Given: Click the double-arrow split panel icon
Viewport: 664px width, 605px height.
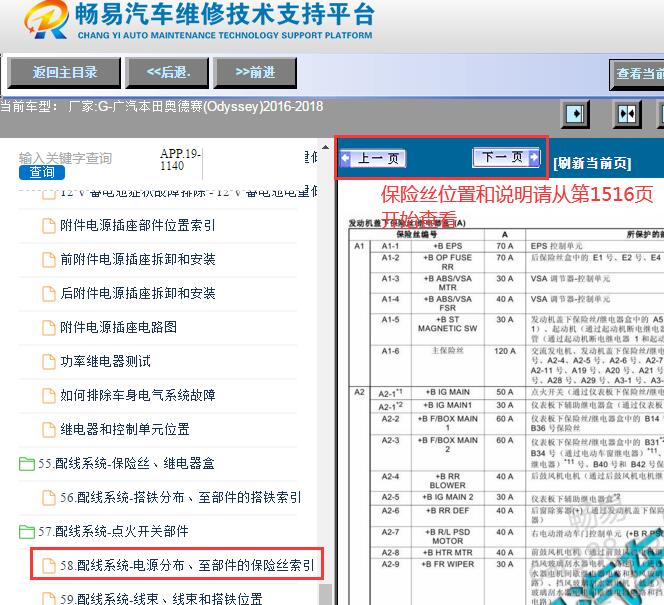Looking at the screenshot, I should 627,113.
